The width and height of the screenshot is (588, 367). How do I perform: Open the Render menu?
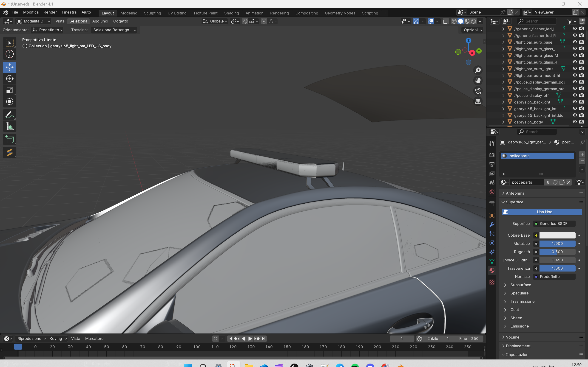tap(50, 12)
